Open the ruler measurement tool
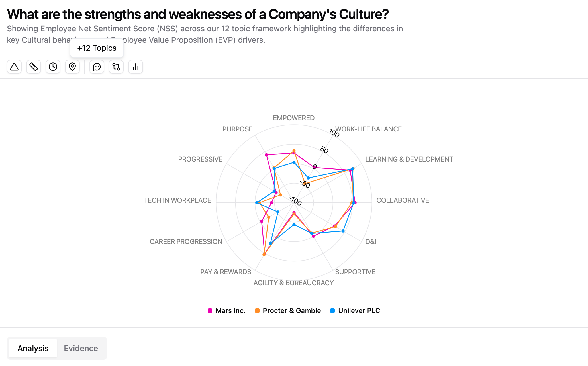The image size is (588, 366). click(34, 67)
